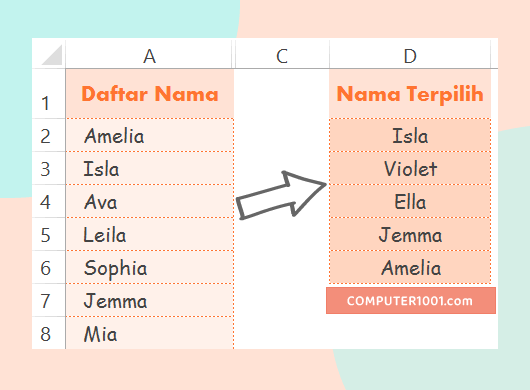This screenshot has height=390, width=530.
Task: Select Jemma in column D
Action: point(410,235)
